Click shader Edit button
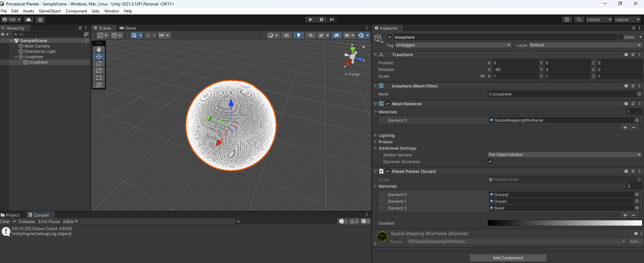The height and width of the screenshot is (263, 644). pos(635,241)
